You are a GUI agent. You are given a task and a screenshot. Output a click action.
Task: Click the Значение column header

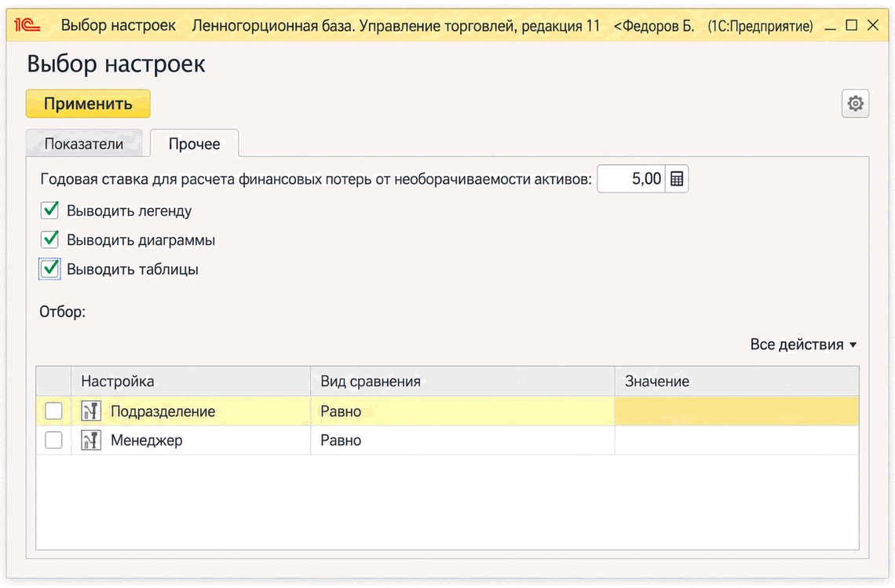(x=737, y=381)
